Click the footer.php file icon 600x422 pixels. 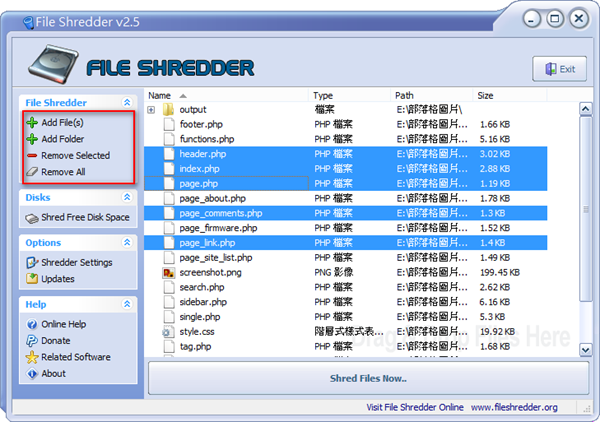[169, 124]
